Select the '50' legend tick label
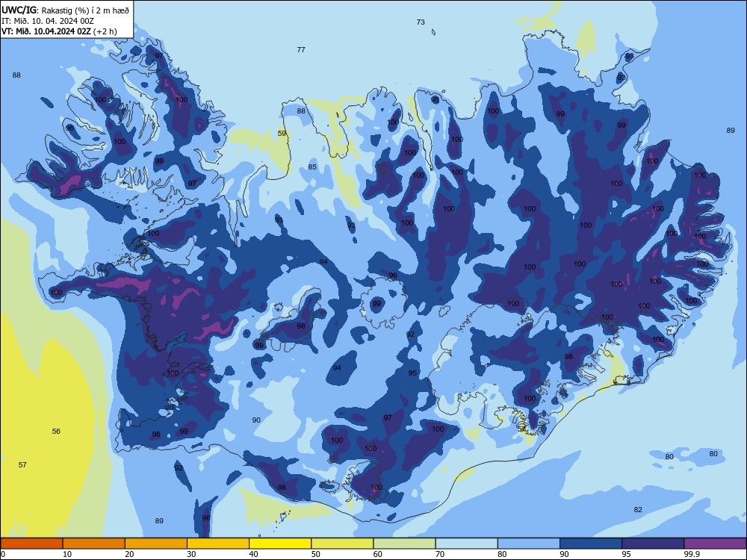The width and height of the screenshot is (747, 560). coord(315,554)
